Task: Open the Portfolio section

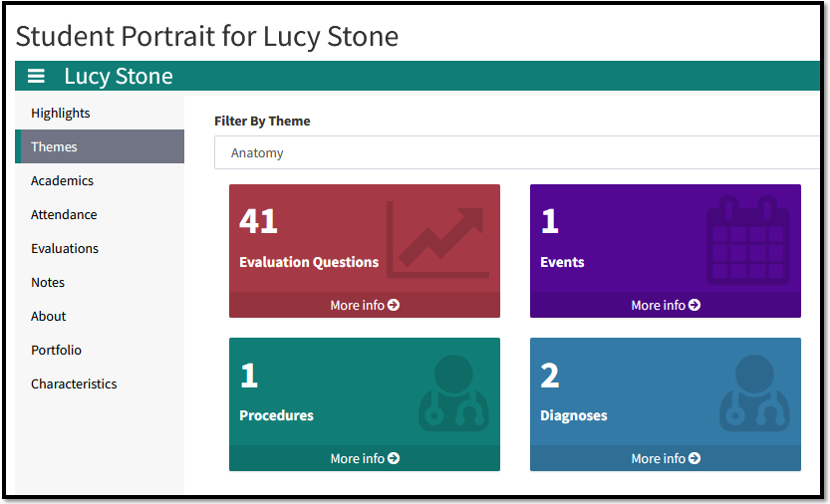Action: point(100,350)
